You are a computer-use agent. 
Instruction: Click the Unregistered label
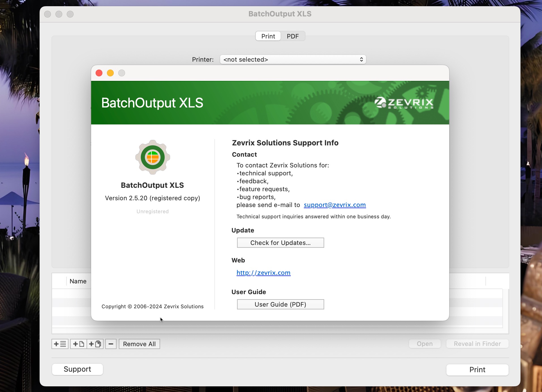coord(152,211)
